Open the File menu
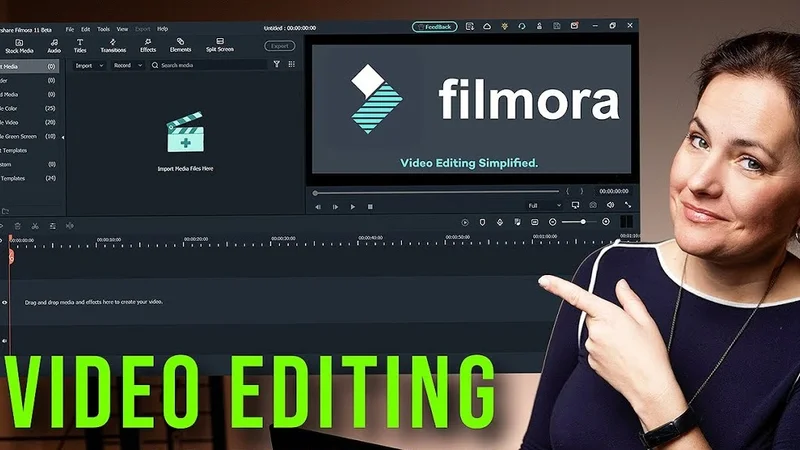This screenshot has height=450, width=800. (70, 29)
